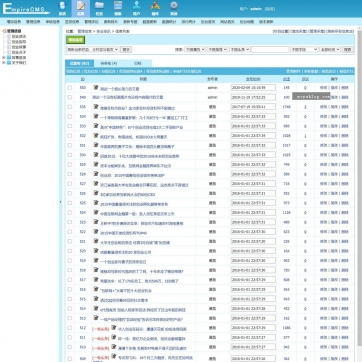The width and height of the screenshot is (362, 362).
Task: Tick the checkbox for article ID 532
Action: (x=70, y=136)
